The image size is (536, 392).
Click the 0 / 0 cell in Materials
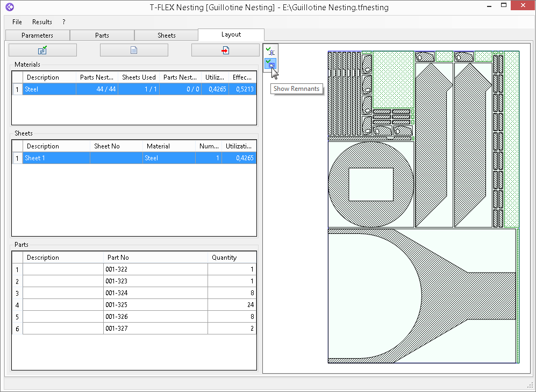[x=180, y=89]
